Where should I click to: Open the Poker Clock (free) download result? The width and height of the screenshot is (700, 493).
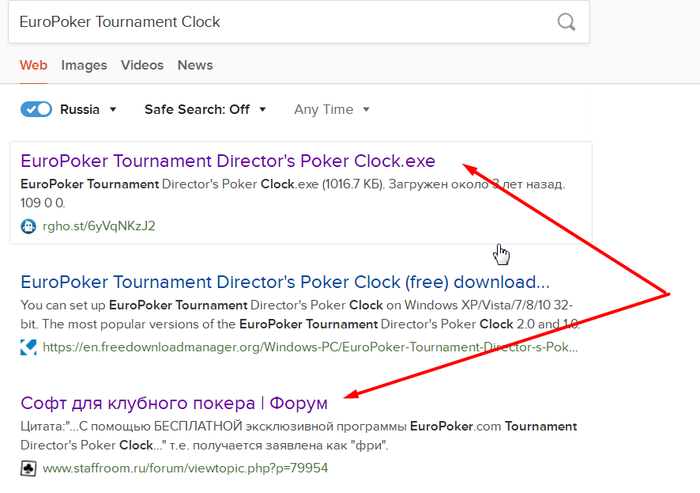point(285,281)
